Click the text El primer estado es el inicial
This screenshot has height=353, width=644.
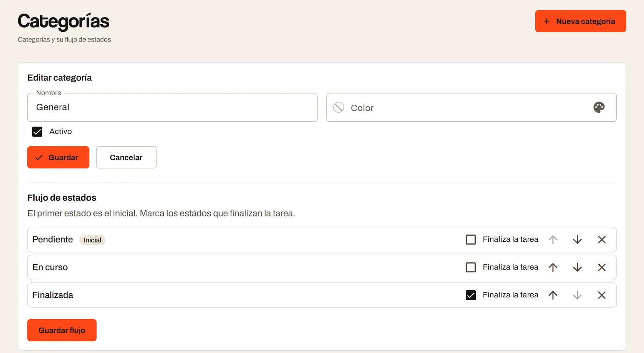coord(83,213)
